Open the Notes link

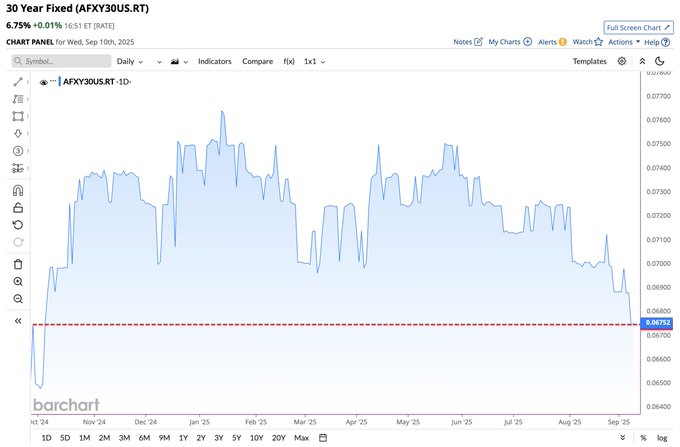coord(468,42)
